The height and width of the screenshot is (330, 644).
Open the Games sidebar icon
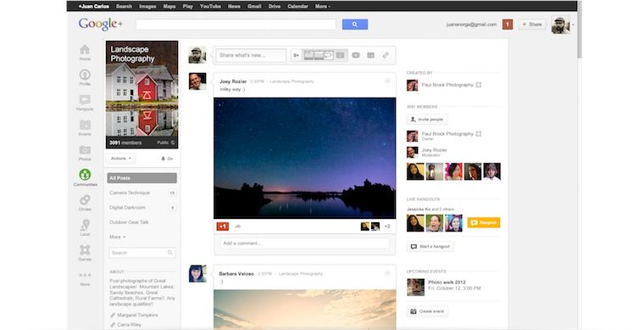(x=85, y=252)
